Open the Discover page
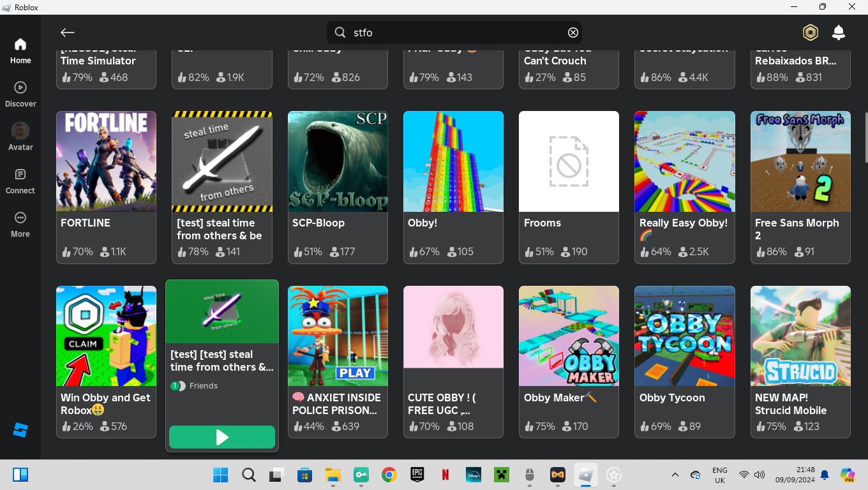 tap(20, 94)
